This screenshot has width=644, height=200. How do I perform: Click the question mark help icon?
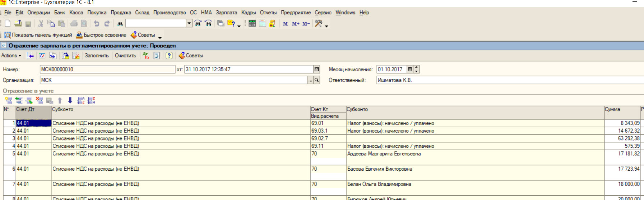[169, 56]
